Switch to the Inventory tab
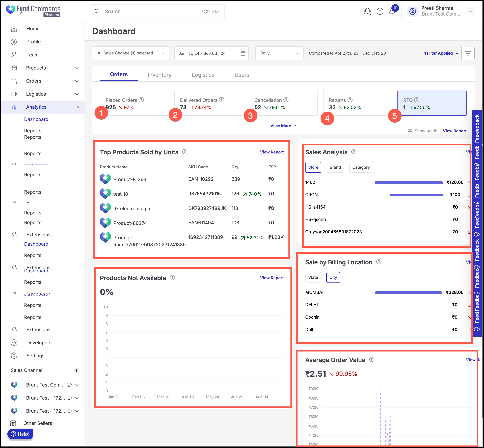 tap(160, 75)
